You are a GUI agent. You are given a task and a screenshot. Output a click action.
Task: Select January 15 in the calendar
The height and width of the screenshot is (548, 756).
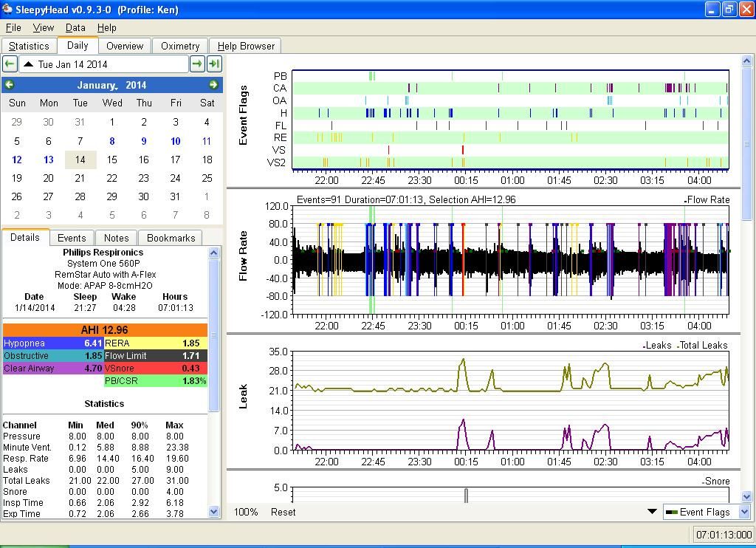(112, 160)
